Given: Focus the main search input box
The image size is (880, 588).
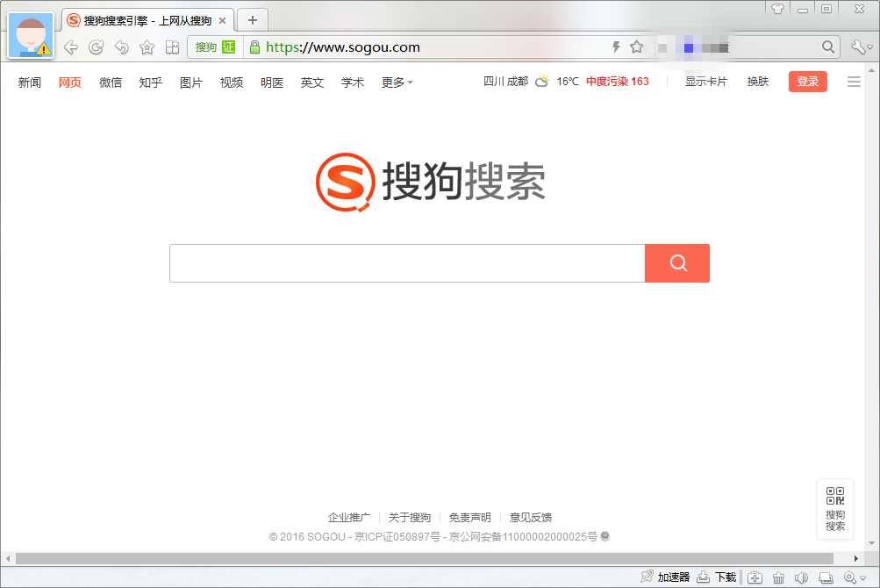Looking at the screenshot, I should (407, 262).
